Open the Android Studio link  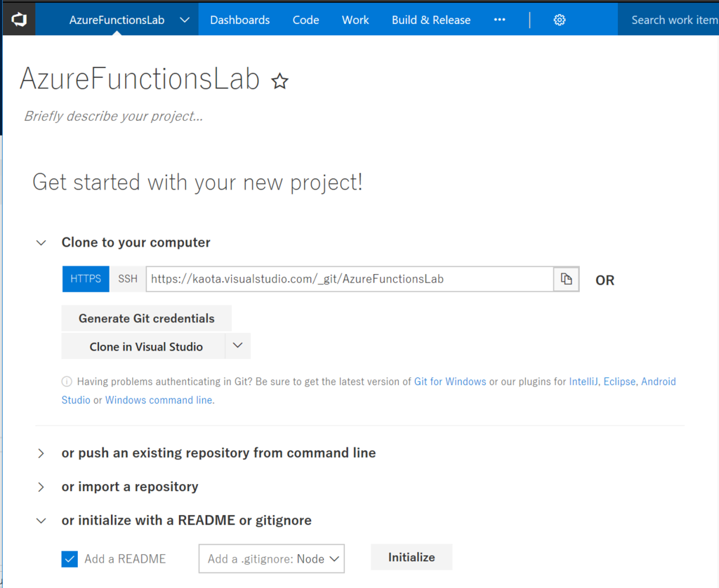[659, 381]
